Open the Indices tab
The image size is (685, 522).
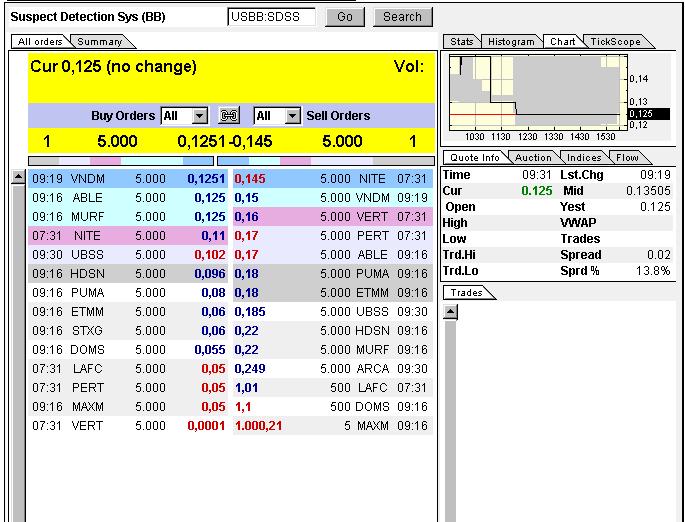pyautogui.click(x=584, y=157)
